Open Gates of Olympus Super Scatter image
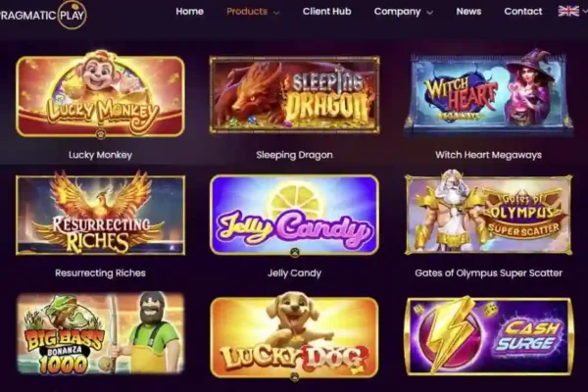Viewport: 588px width, 392px height. coord(489,213)
